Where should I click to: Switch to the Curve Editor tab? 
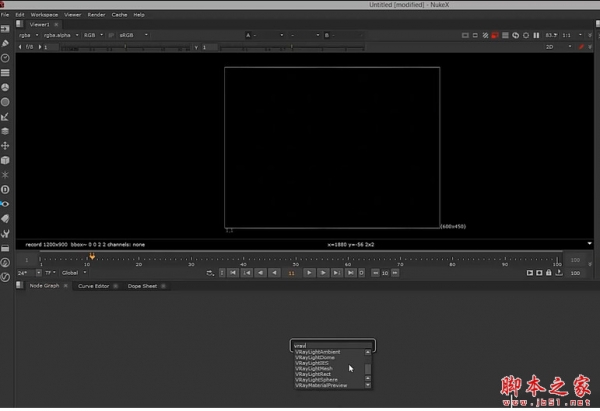[95, 286]
